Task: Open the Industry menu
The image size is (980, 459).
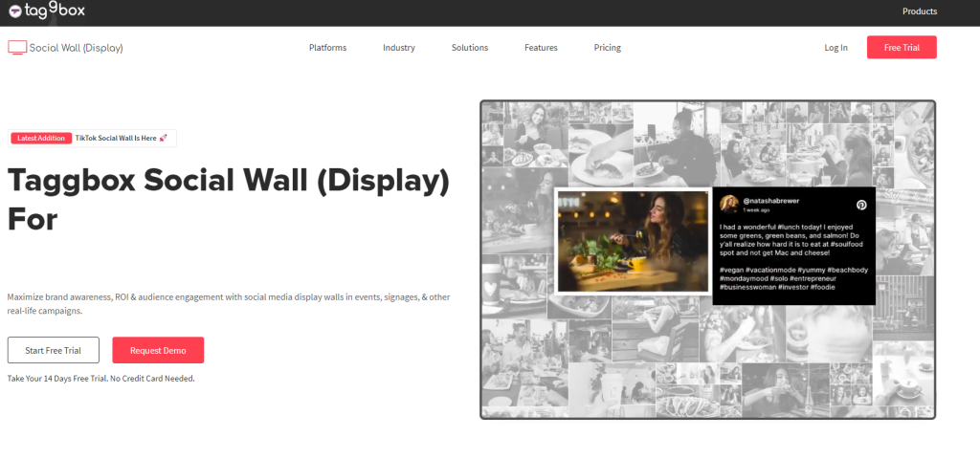Action: pos(399,48)
